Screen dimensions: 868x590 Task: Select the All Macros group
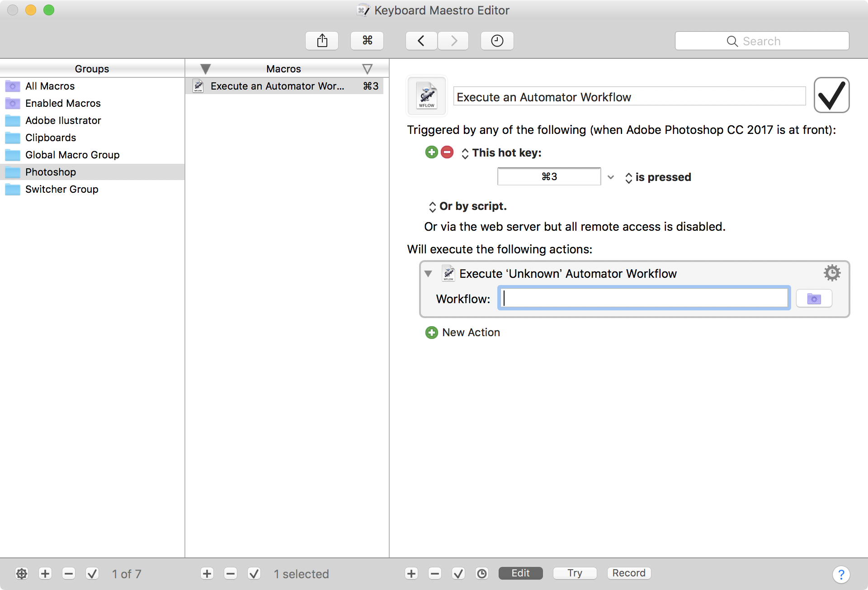(x=92, y=86)
